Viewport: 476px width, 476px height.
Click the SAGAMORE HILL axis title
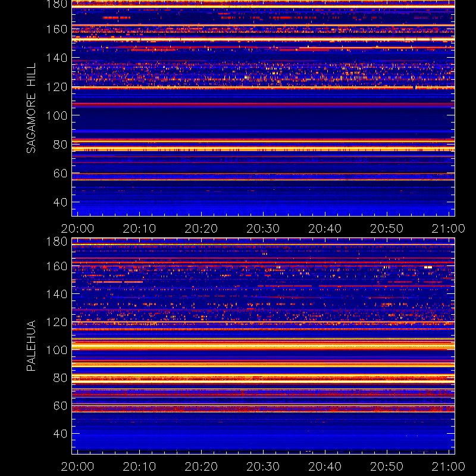point(31,108)
